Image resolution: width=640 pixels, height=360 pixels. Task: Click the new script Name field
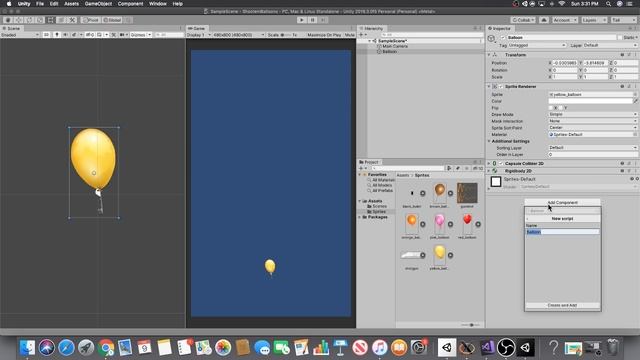tap(562, 232)
